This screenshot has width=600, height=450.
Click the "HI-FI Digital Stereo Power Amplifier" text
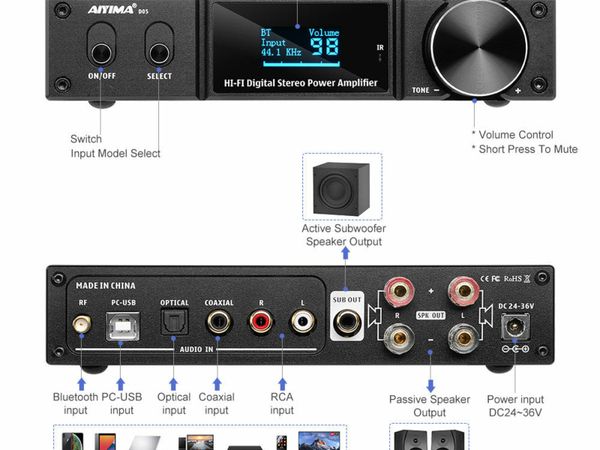[x=301, y=83]
